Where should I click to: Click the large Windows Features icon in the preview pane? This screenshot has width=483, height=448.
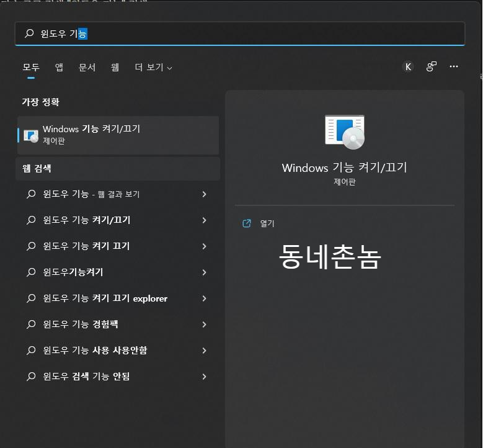tap(345, 132)
